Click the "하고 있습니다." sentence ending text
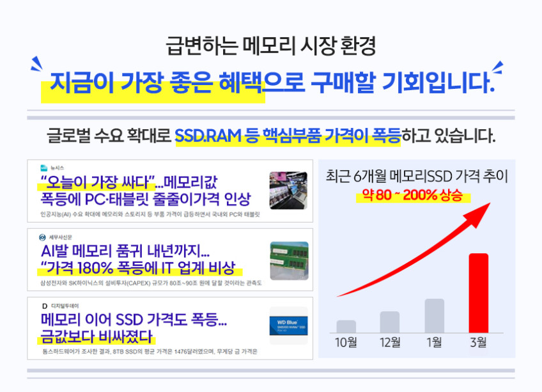This screenshot has width=542, height=392. (448, 136)
